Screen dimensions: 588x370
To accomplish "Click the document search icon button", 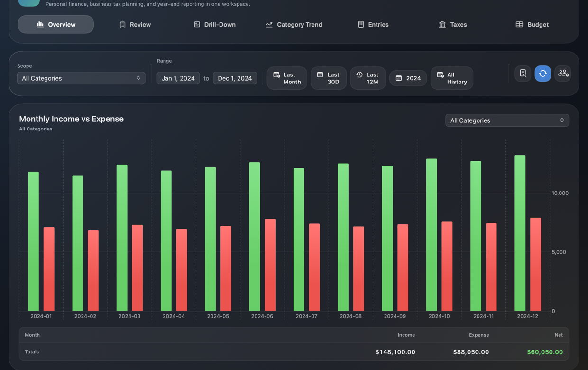I will [x=523, y=73].
